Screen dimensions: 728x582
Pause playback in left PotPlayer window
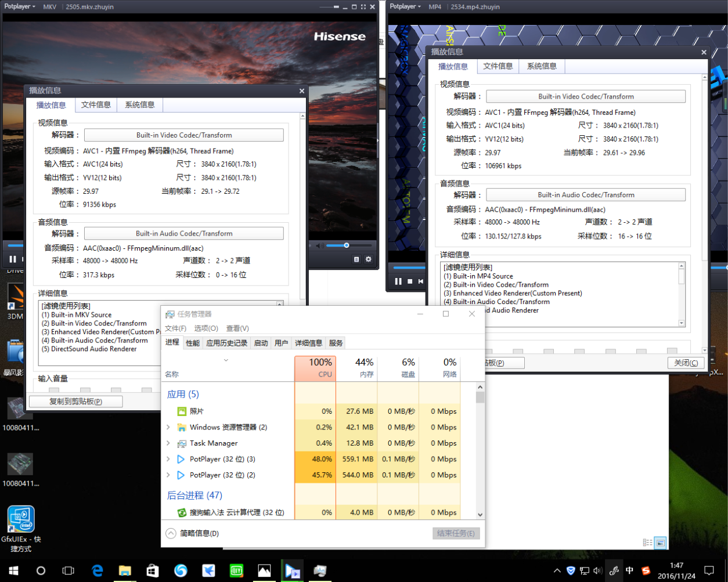(13, 259)
